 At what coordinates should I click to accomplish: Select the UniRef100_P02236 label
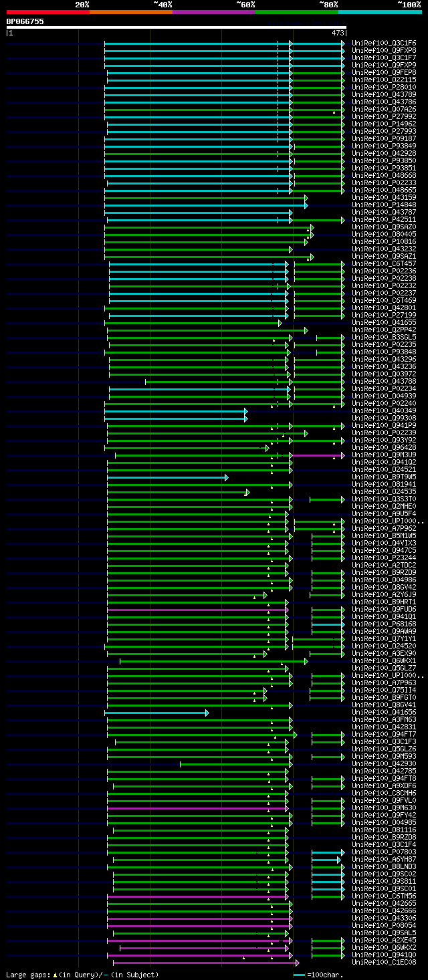384,271
